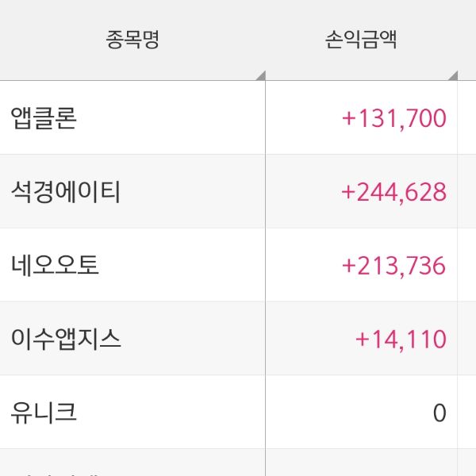Sort by the 종목명 column header
The height and width of the screenshot is (476, 476).
pos(132,40)
